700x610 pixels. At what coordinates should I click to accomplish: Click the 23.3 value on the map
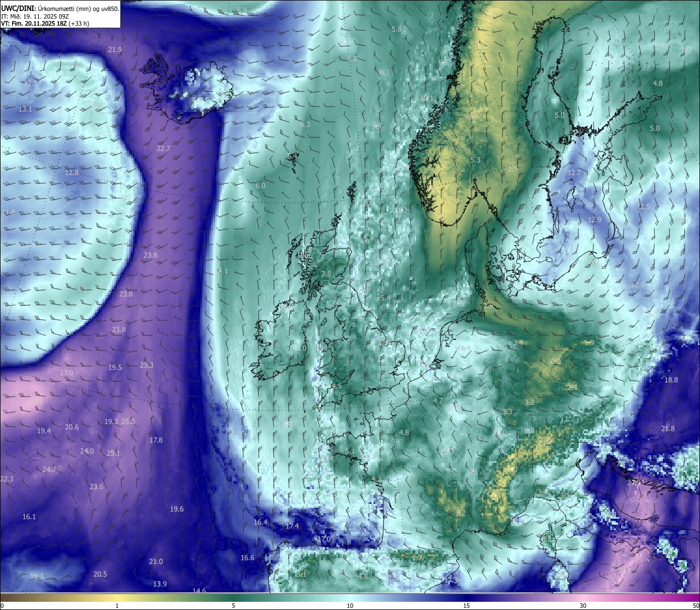147,365
